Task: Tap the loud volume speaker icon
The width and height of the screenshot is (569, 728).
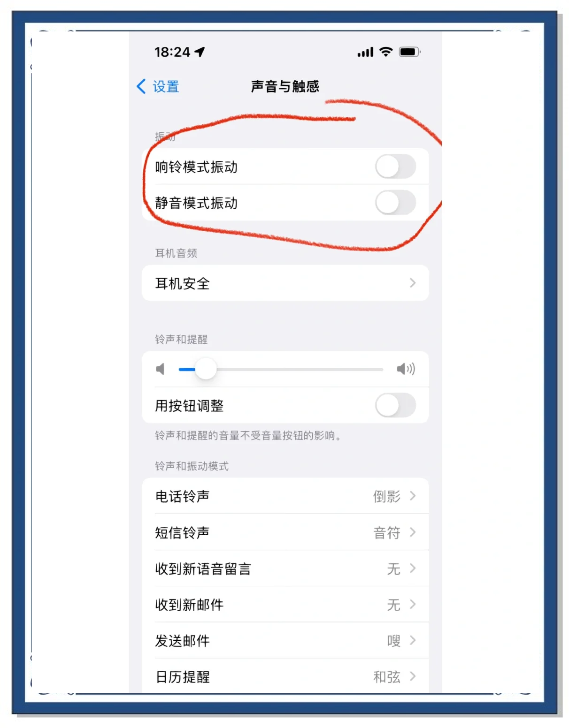Action: pos(406,369)
